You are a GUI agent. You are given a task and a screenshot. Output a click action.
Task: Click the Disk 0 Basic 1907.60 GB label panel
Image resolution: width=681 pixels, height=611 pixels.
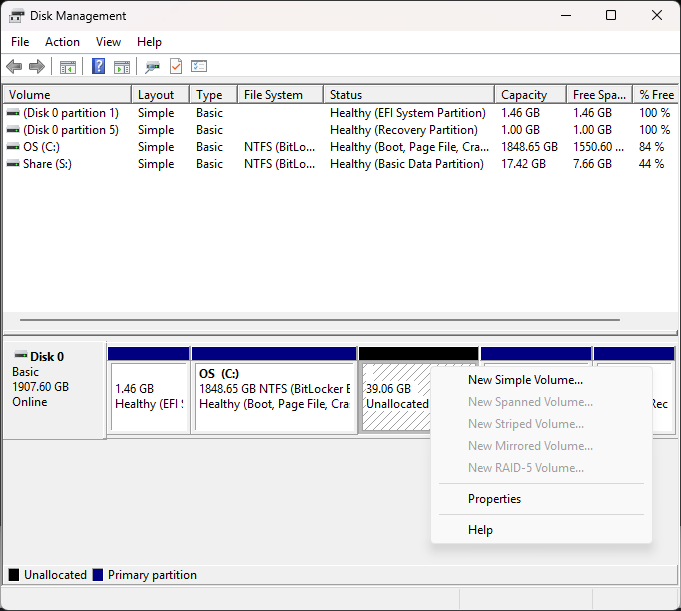[x=54, y=390]
